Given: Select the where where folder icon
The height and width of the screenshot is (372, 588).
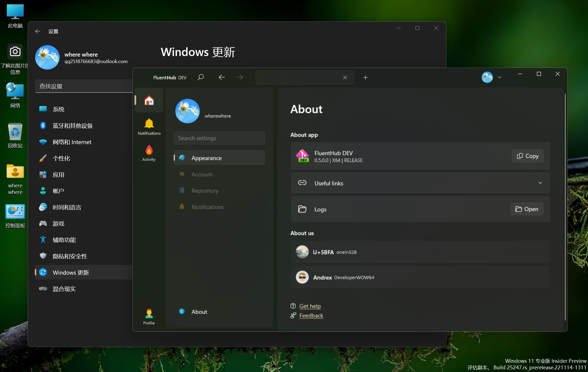Looking at the screenshot, I should coord(15,179).
